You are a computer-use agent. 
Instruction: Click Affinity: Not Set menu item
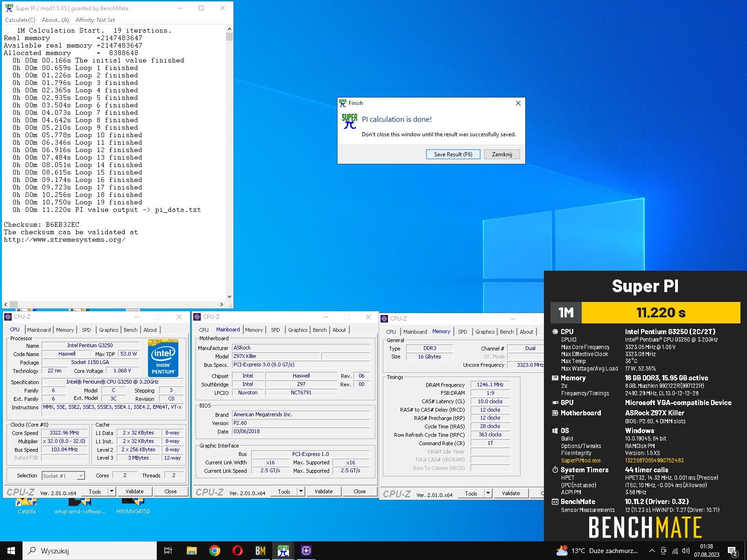pyautogui.click(x=95, y=20)
